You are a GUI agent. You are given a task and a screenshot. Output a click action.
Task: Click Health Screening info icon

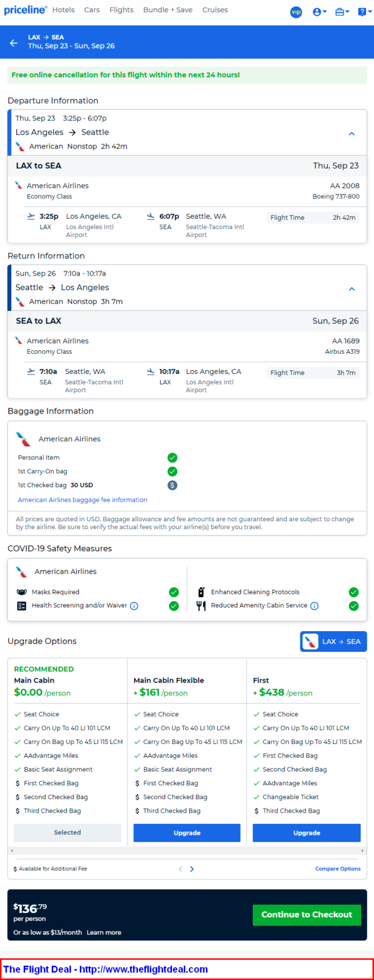click(x=134, y=606)
